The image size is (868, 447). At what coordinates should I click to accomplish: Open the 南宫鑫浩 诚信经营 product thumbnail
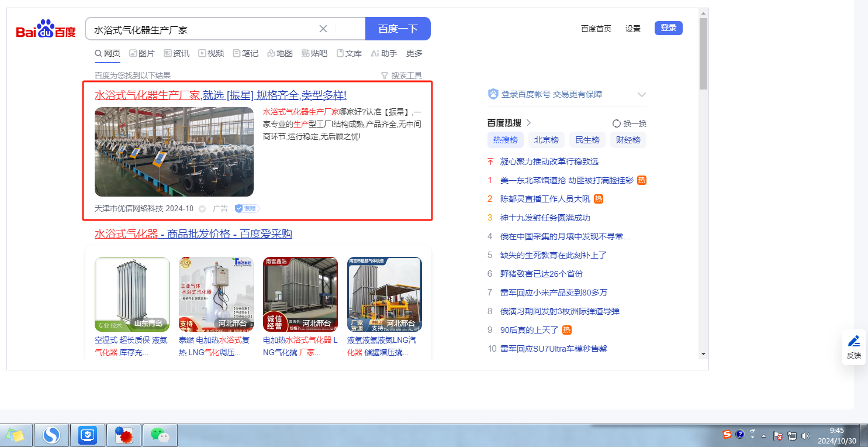tap(300, 294)
